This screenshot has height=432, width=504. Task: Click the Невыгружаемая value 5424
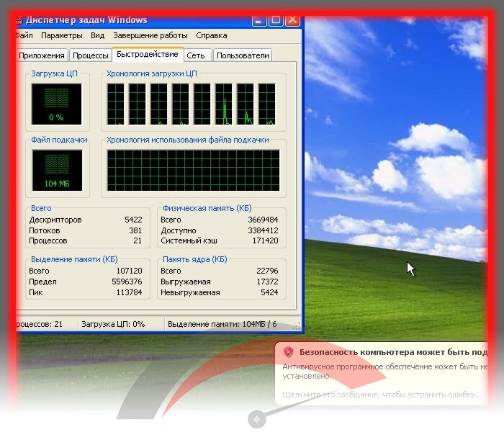pos(269,292)
